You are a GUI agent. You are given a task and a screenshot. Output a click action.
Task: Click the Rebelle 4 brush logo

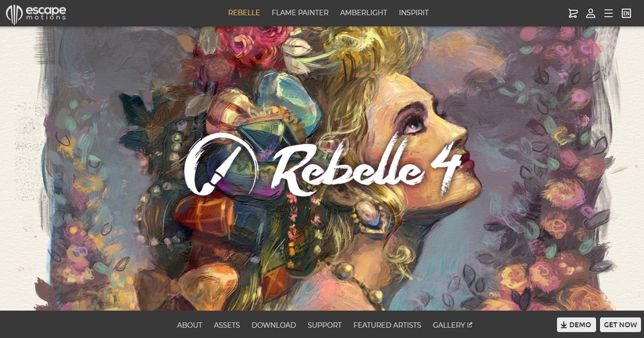tap(221, 164)
